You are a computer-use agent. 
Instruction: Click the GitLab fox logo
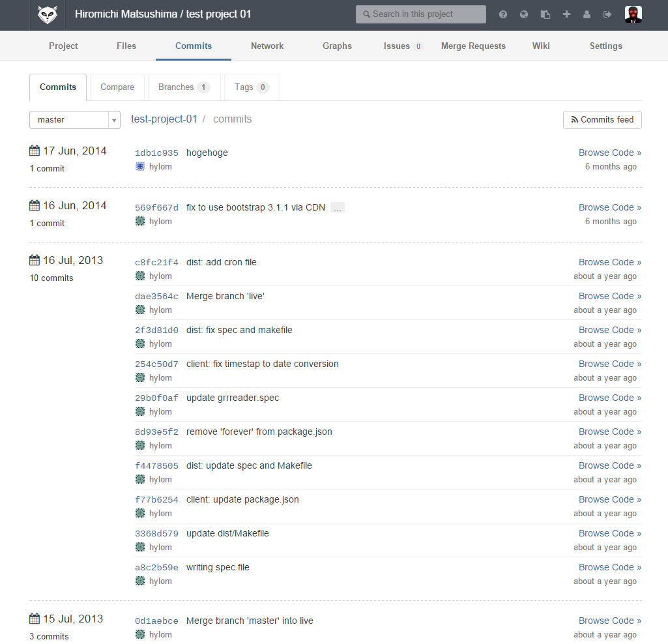click(47, 14)
